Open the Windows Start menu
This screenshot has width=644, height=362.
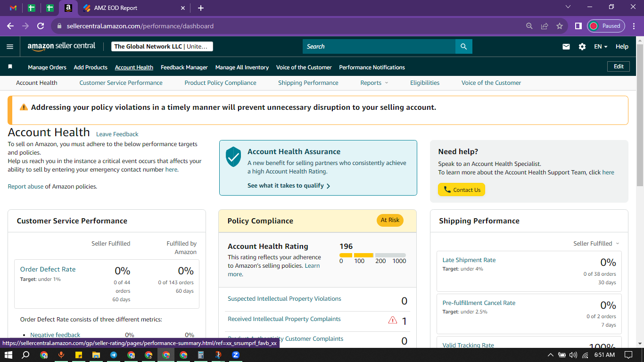pos(8,355)
